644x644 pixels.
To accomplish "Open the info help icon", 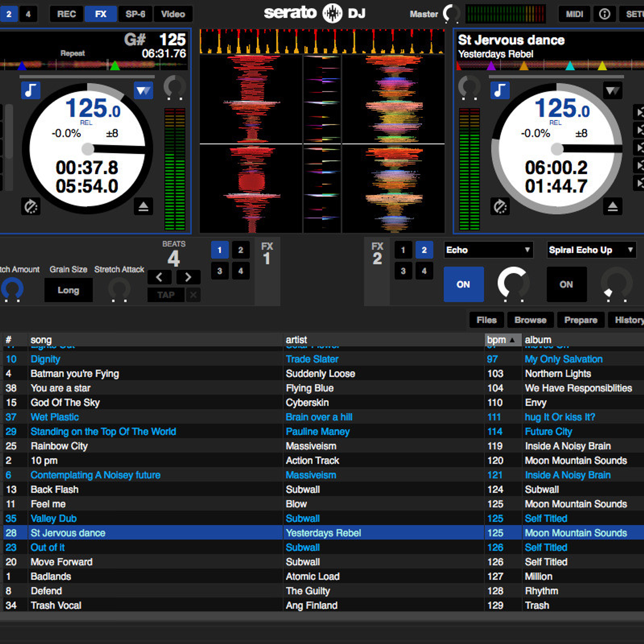I will pos(605,14).
